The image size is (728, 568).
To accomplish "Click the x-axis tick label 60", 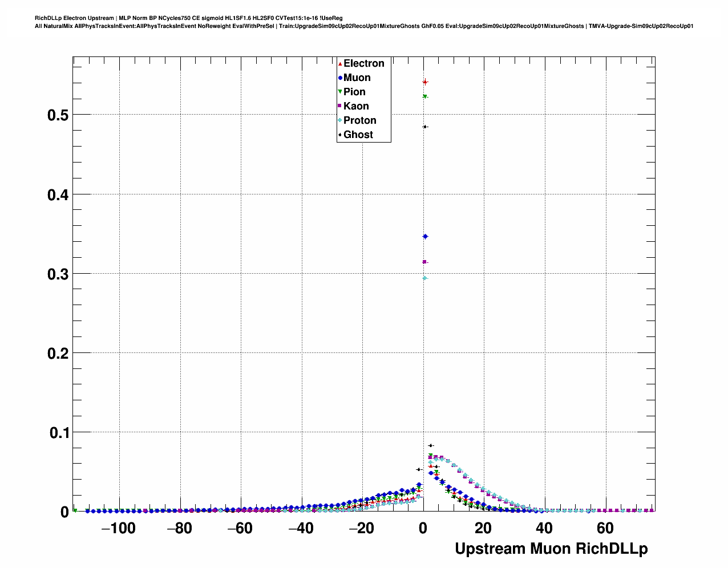I will [x=605, y=529].
